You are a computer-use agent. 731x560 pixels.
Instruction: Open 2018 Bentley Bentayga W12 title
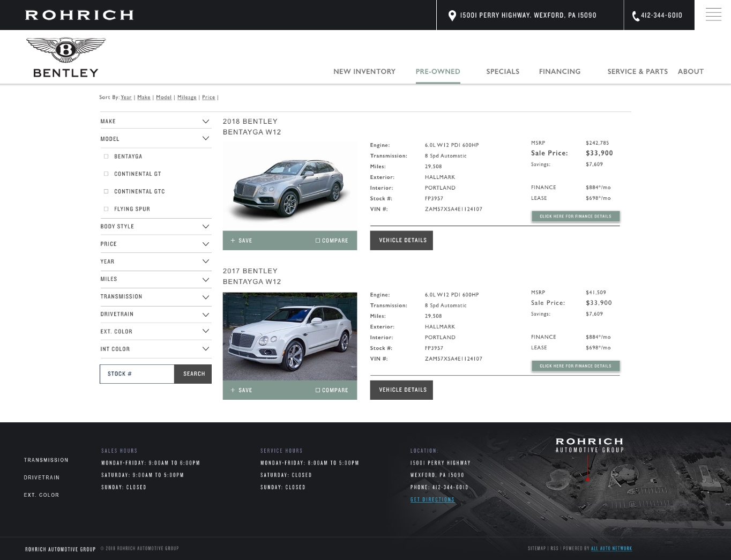pos(252,126)
